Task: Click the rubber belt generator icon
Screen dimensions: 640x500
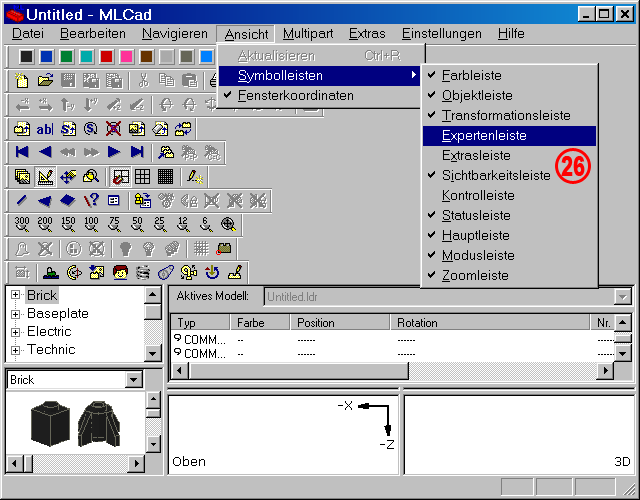Action: (166, 273)
